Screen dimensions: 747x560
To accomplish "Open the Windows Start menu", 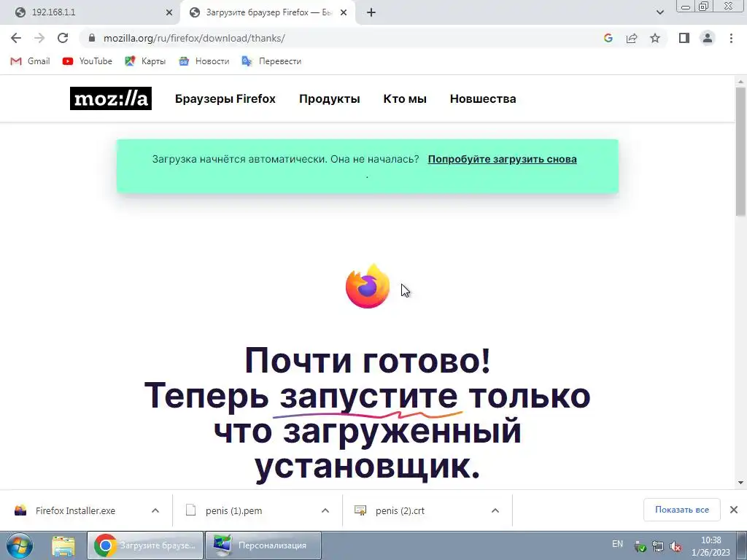I will point(20,545).
